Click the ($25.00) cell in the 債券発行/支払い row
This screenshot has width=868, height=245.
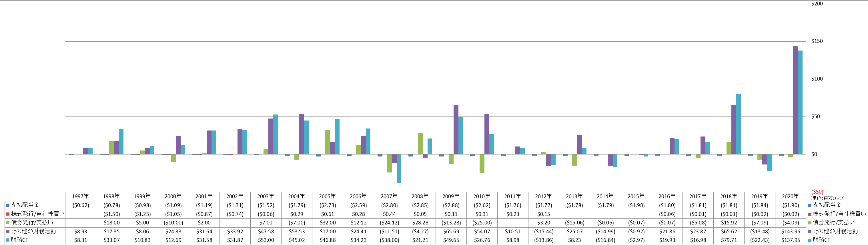pyautogui.click(x=482, y=223)
